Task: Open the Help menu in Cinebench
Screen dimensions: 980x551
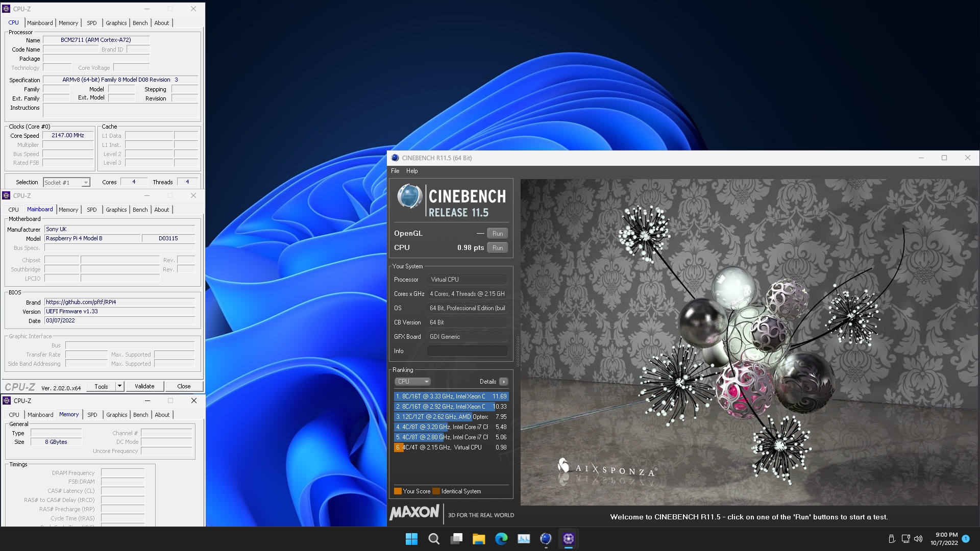Action: coord(412,171)
